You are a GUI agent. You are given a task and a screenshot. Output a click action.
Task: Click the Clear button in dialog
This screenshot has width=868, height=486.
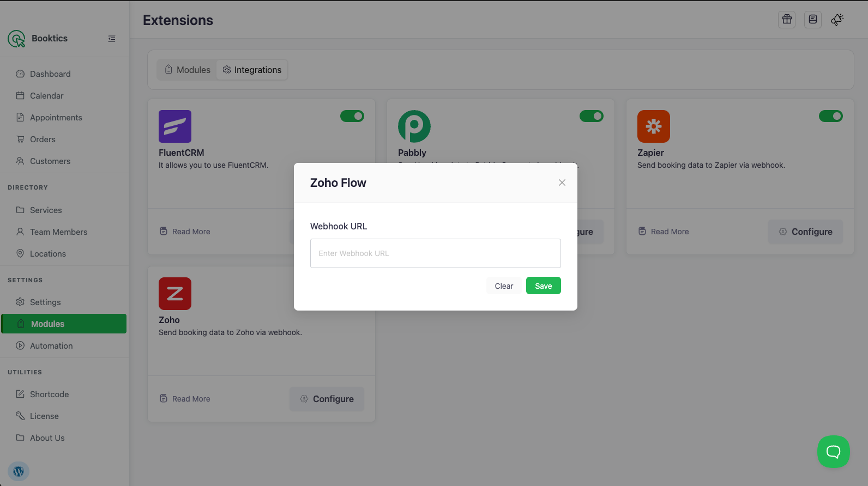[x=504, y=286]
